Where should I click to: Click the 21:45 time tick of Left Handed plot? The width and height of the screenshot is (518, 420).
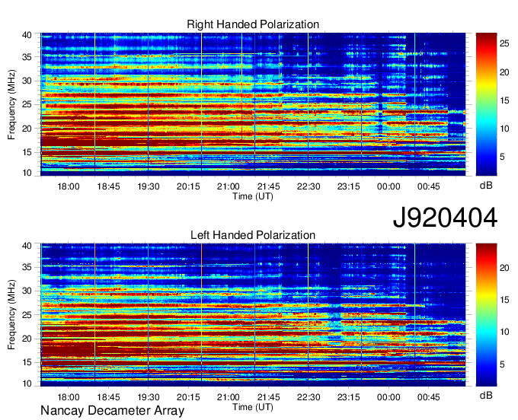point(269,397)
